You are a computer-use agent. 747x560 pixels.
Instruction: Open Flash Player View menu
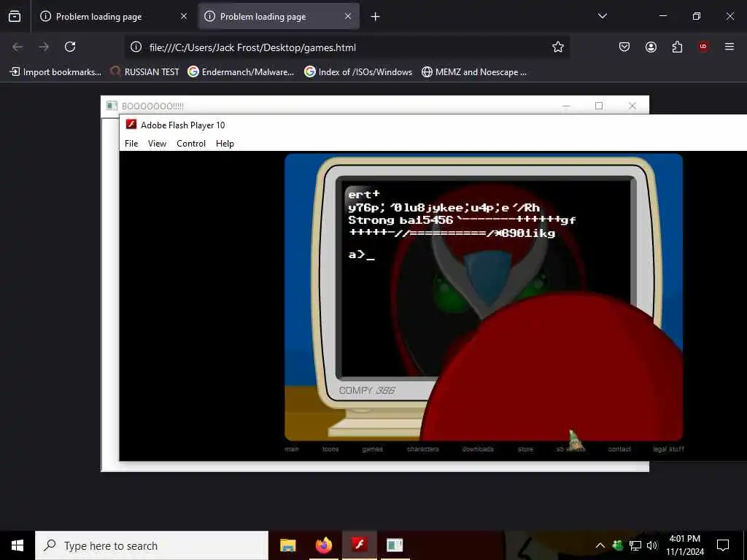[x=158, y=144]
